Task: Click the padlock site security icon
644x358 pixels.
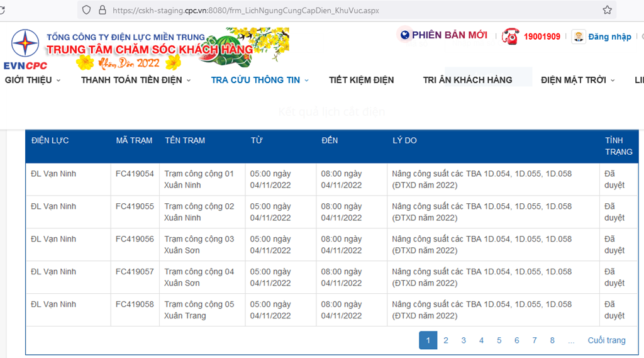Action: click(x=101, y=10)
